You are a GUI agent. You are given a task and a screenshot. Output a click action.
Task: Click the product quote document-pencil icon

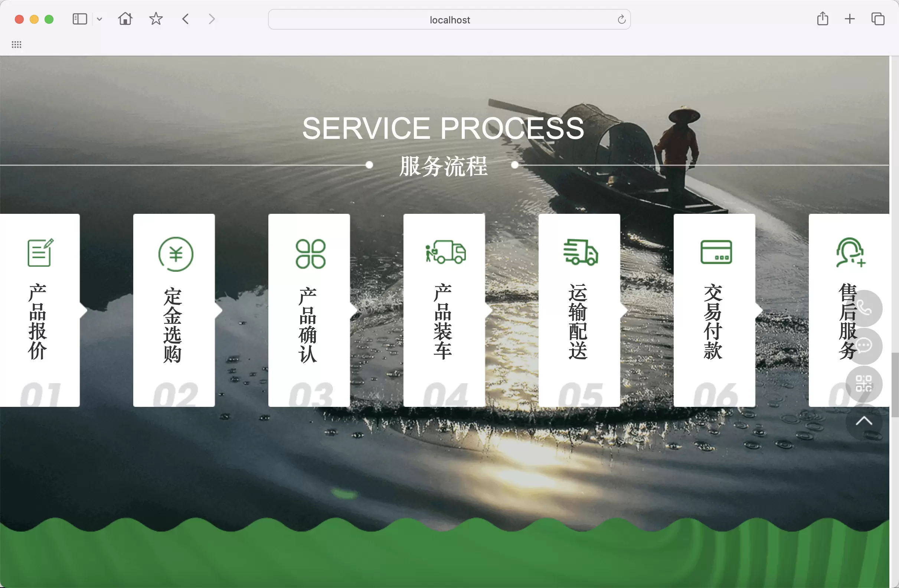[40, 252]
